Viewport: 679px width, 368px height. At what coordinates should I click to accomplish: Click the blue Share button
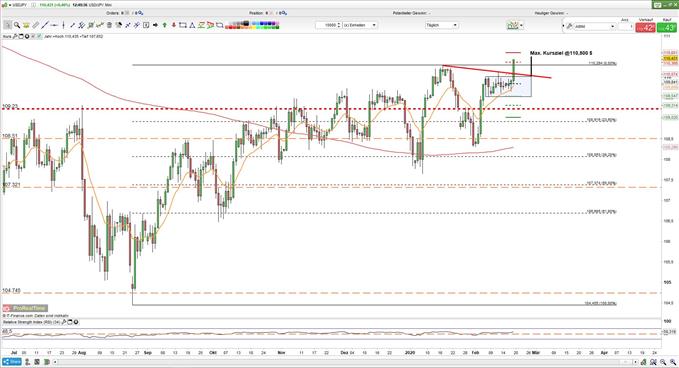click(12, 362)
